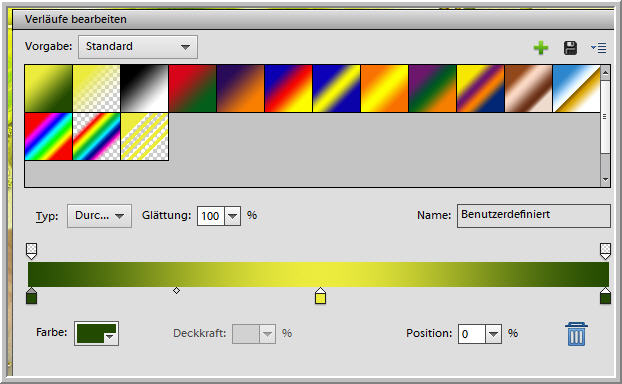The width and height of the screenshot is (622, 384).
Task: Choose the rainbow spectrum gradient preset
Action: click(48, 136)
